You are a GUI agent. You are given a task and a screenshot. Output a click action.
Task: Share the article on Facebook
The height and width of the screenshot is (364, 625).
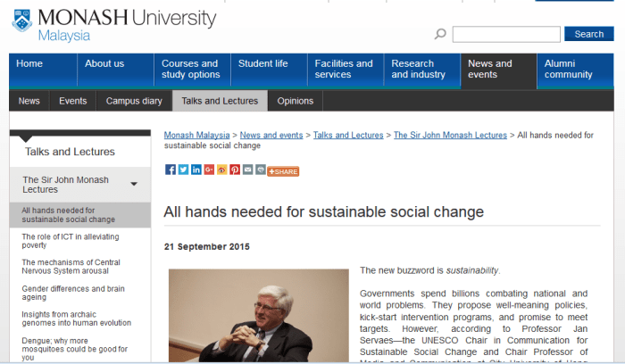click(171, 170)
